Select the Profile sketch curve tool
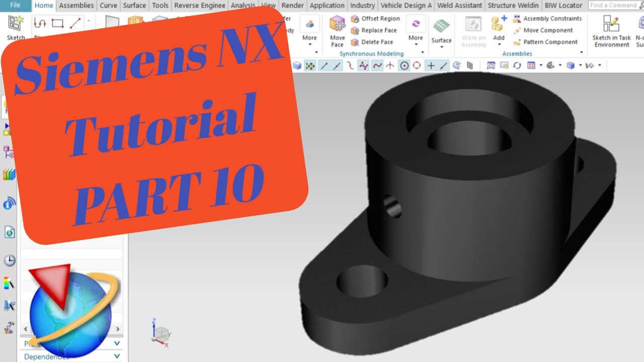The width and height of the screenshot is (644, 362). tap(40, 23)
